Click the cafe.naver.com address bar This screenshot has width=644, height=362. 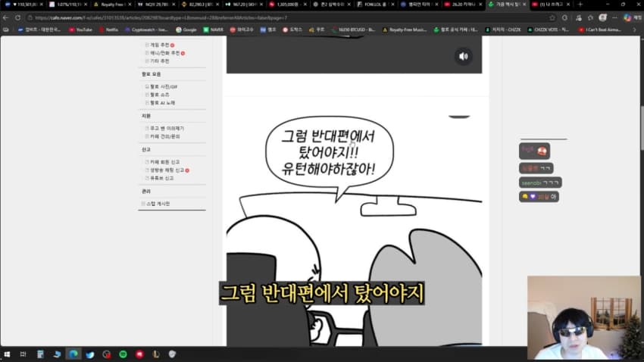point(287,17)
